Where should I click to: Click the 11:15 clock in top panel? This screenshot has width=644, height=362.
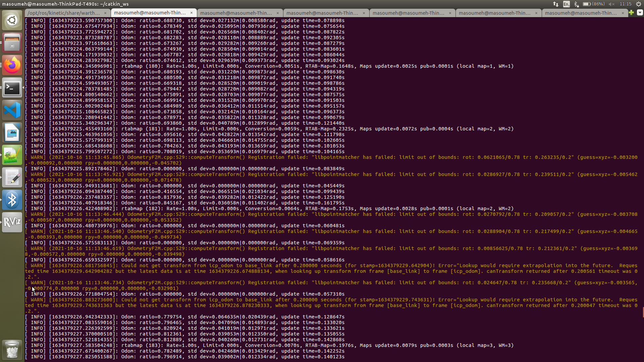click(x=626, y=4)
